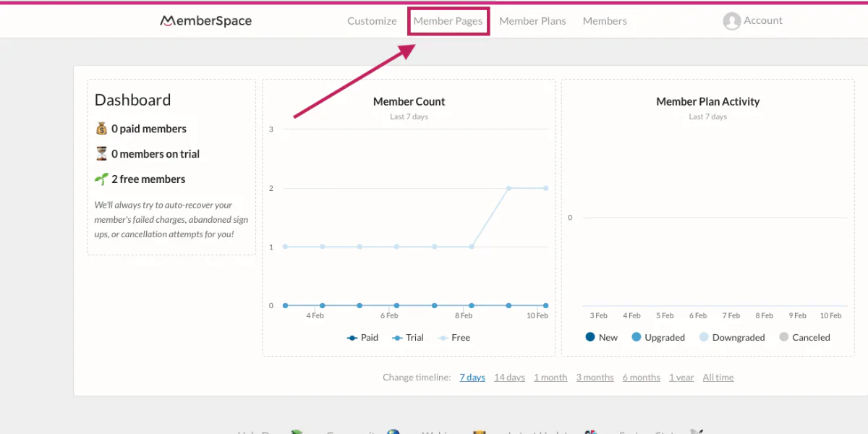This screenshot has height=434, width=868.
Task: Click the "2" y-axis label on Member Count
Action: click(x=271, y=188)
